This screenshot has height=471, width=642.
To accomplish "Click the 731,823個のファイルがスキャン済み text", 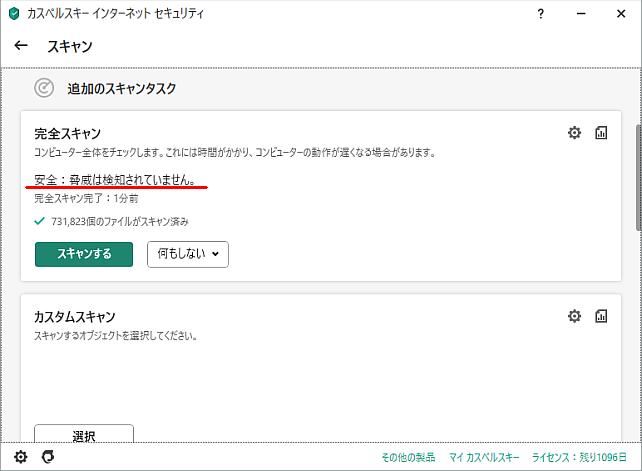I will point(120,222).
